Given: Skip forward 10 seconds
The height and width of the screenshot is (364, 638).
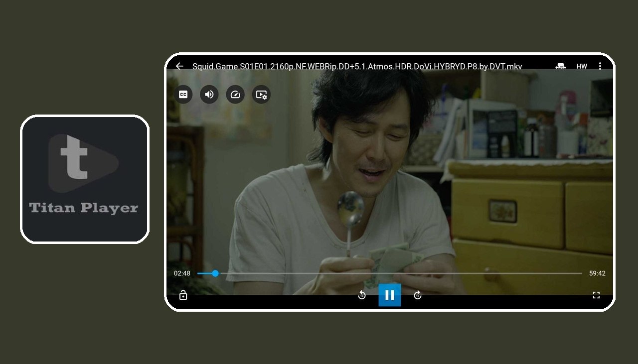Looking at the screenshot, I should 418,295.
